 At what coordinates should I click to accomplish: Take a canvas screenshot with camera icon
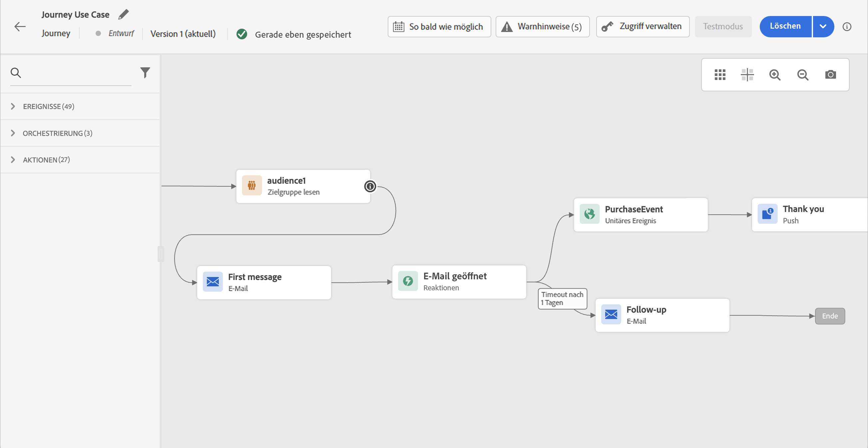pos(830,74)
